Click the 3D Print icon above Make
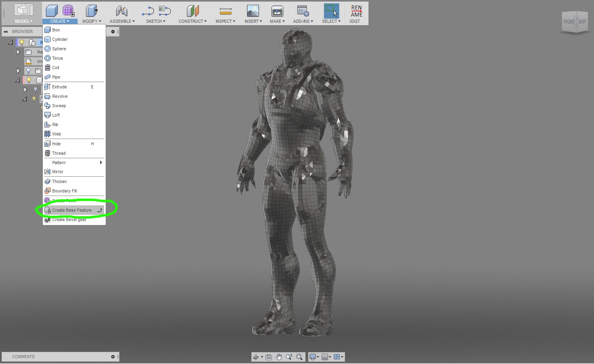The height and width of the screenshot is (364, 594). click(277, 11)
